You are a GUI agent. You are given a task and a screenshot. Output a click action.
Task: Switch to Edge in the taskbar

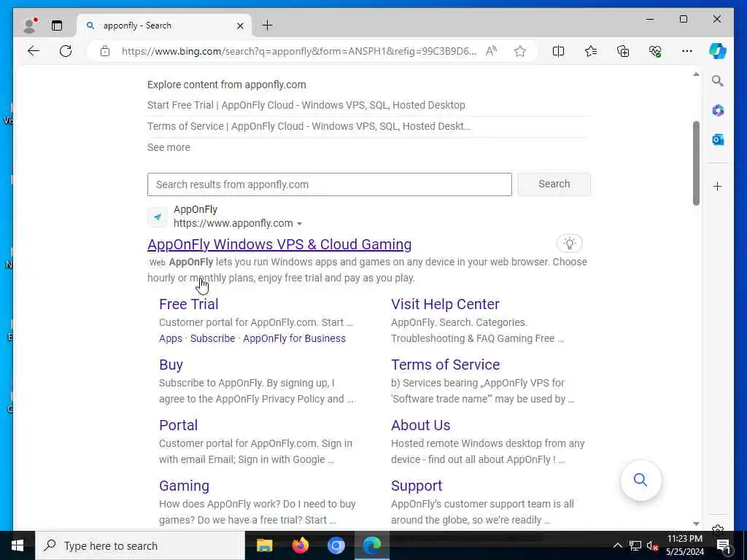tap(372, 545)
